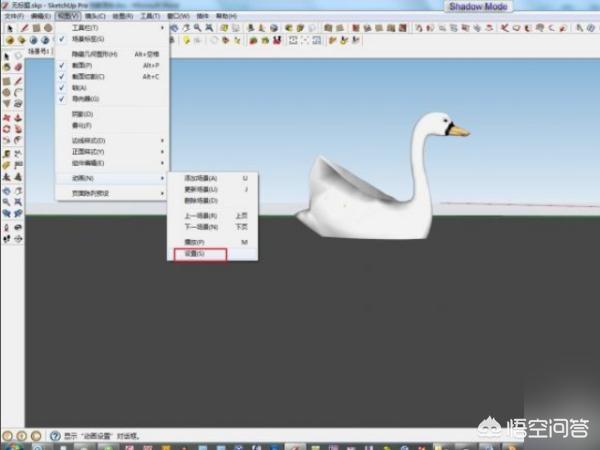This screenshot has width=600, height=450.
Task: Choose the 3D Text tool
Action: [18, 177]
